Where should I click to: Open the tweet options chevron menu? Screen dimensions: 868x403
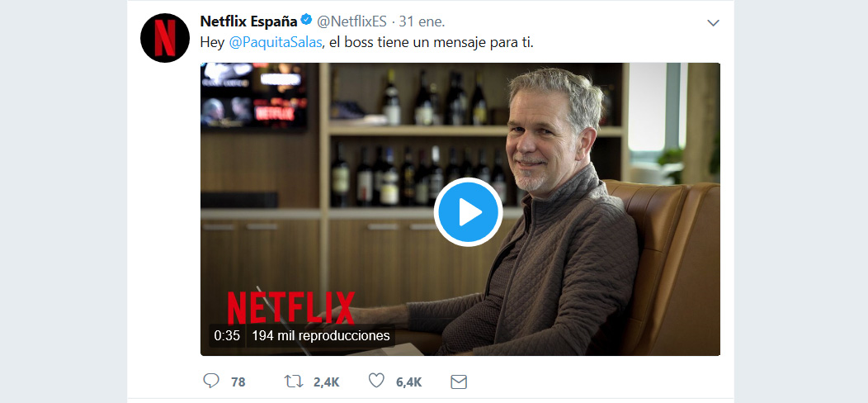coord(713,23)
